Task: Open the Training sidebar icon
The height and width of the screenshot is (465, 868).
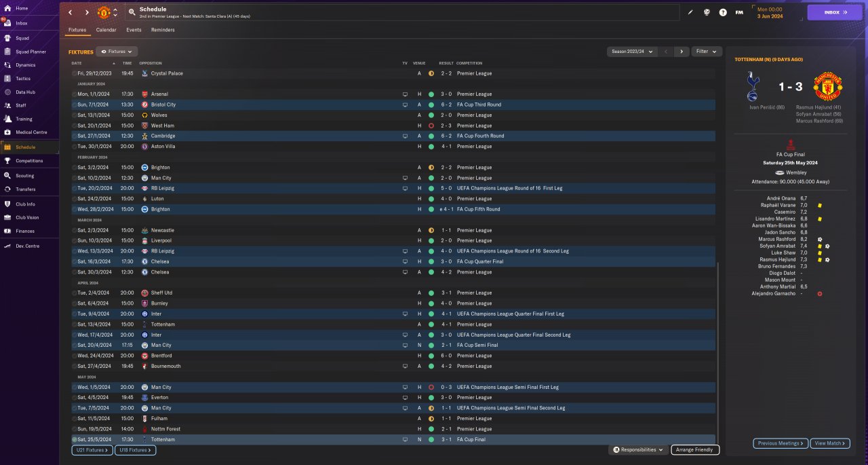Action: click(x=7, y=119)
